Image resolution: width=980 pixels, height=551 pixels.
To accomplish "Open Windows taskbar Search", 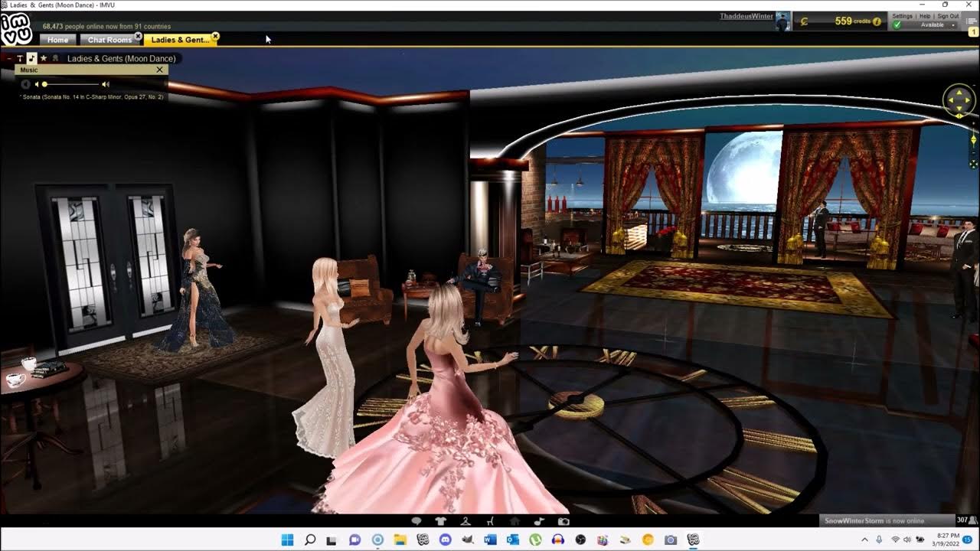I will pyautogui.click(x=309, y=540).
